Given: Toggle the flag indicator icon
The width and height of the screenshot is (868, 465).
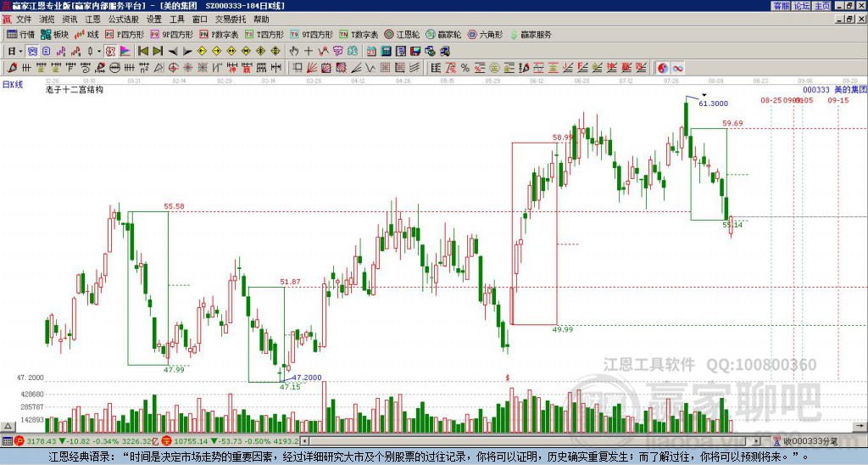Looking at the screenshot, I should click(x=125, y=51).
